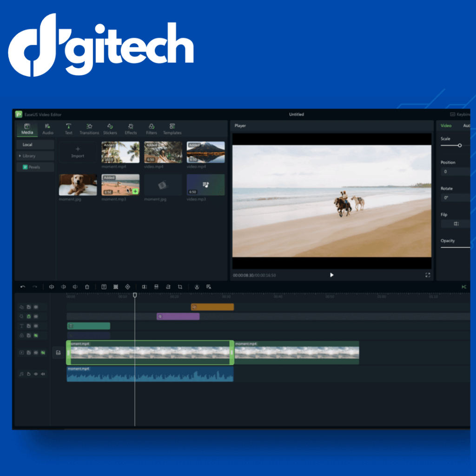Screen dimensions: 476x476
Task: Lock the main video track
Action: point(28,353)
